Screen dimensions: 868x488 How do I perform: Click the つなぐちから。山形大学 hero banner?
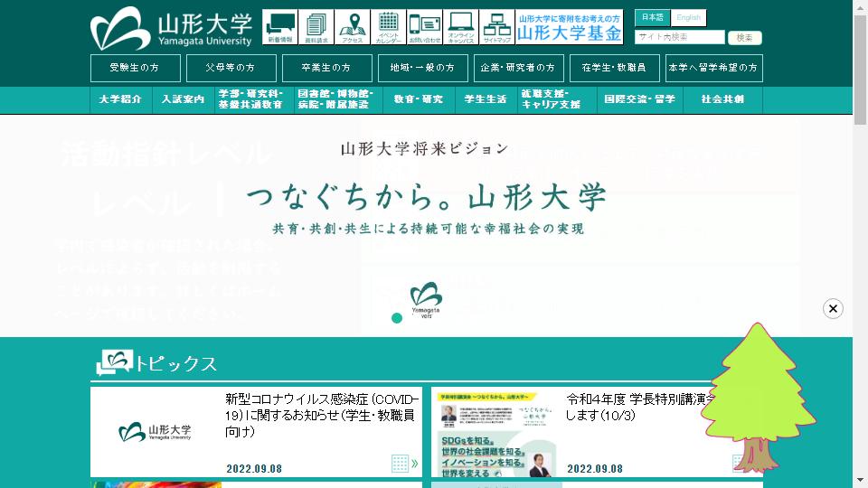(x=426, y=225)
